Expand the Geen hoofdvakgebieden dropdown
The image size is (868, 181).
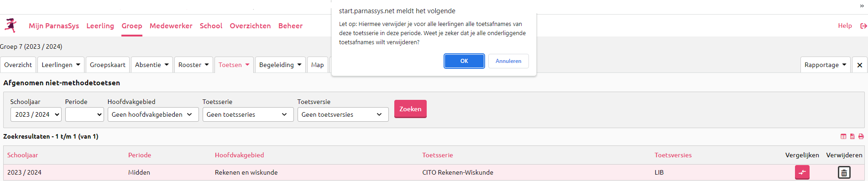coord(153,114)
